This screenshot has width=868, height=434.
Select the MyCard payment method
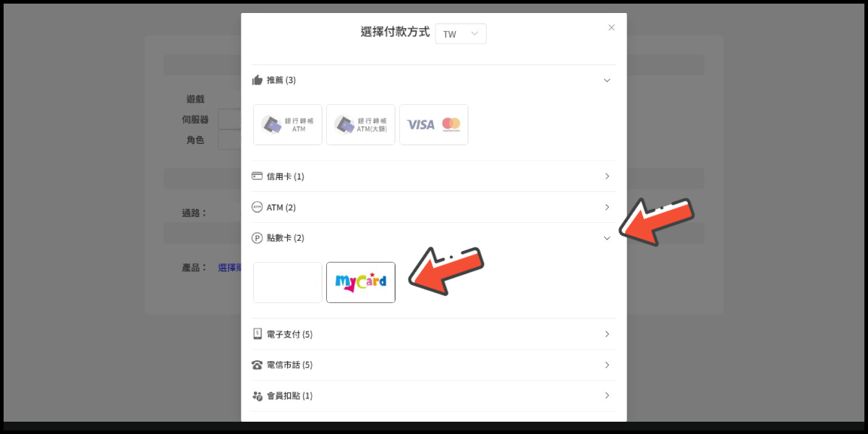click(x=360, y=282)
